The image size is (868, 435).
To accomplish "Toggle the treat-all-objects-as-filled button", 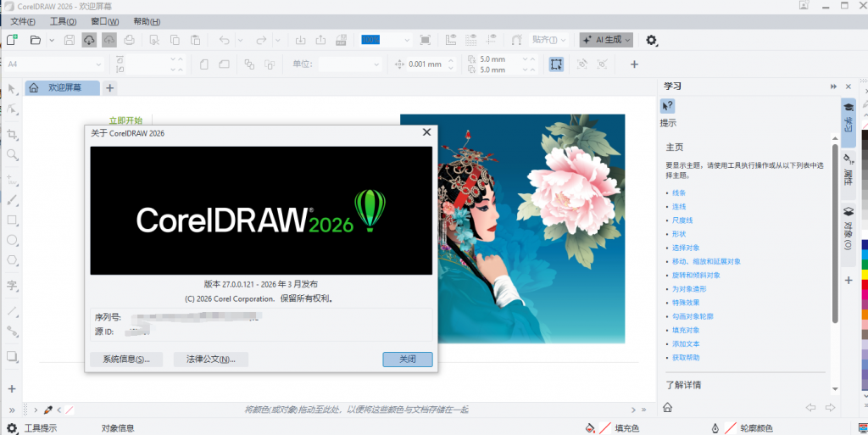I will (x=556, y=64).
